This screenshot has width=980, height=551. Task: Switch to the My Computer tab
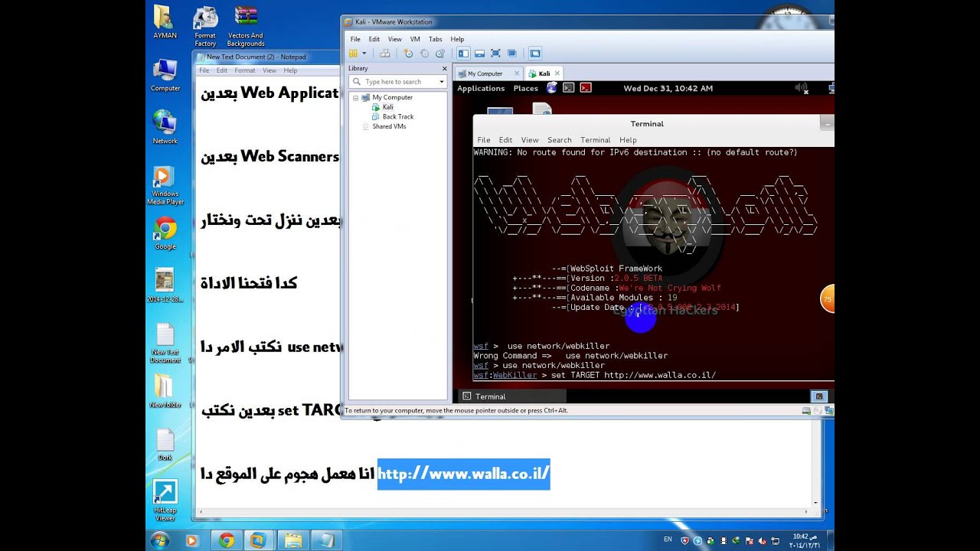[485, 73]
